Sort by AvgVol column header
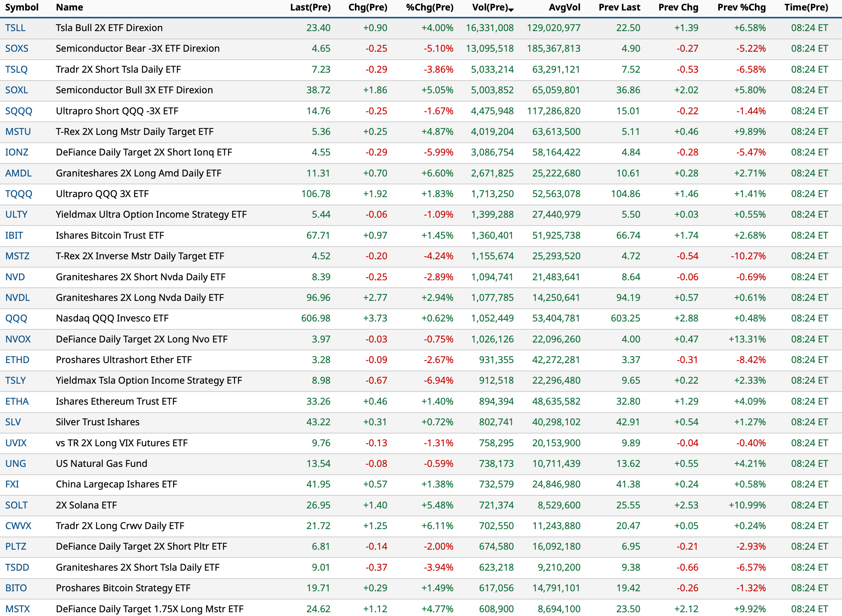Viewport: 842px width, 616px height. 564,7
